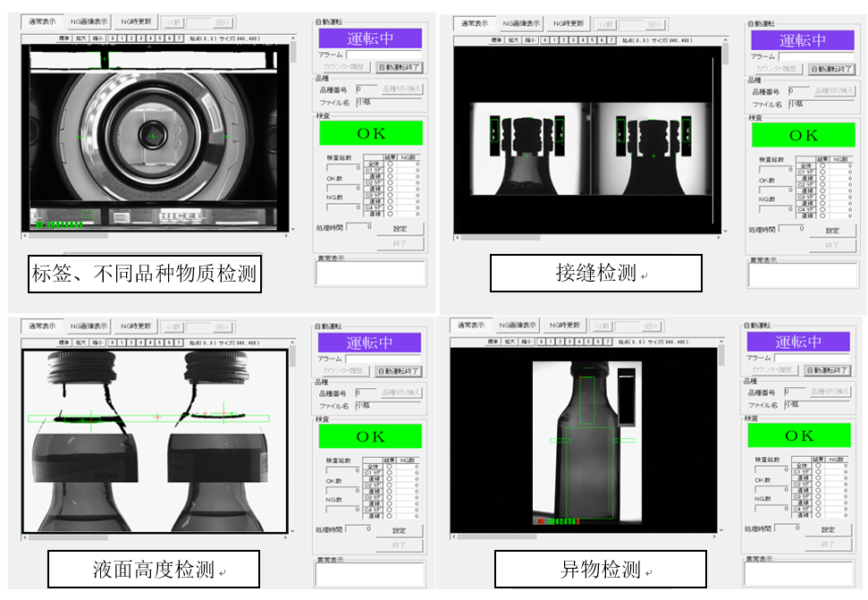Click the 運転中 banner in the 液面高度检测 panel
The width and height of the screenshot is (868, 600).
[370, 343]
